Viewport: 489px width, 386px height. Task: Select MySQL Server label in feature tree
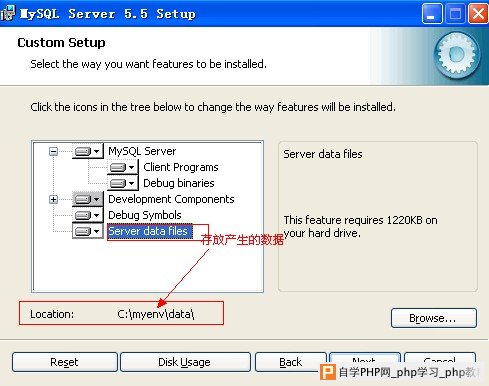[142, 151]
